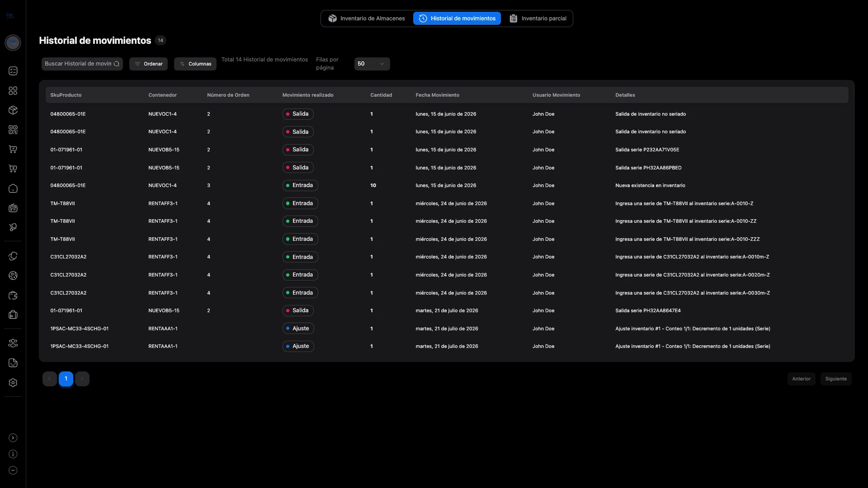Click the round company avatar in sidebar
The width and height of the screenshot is (868, 488).
point(13,42)
